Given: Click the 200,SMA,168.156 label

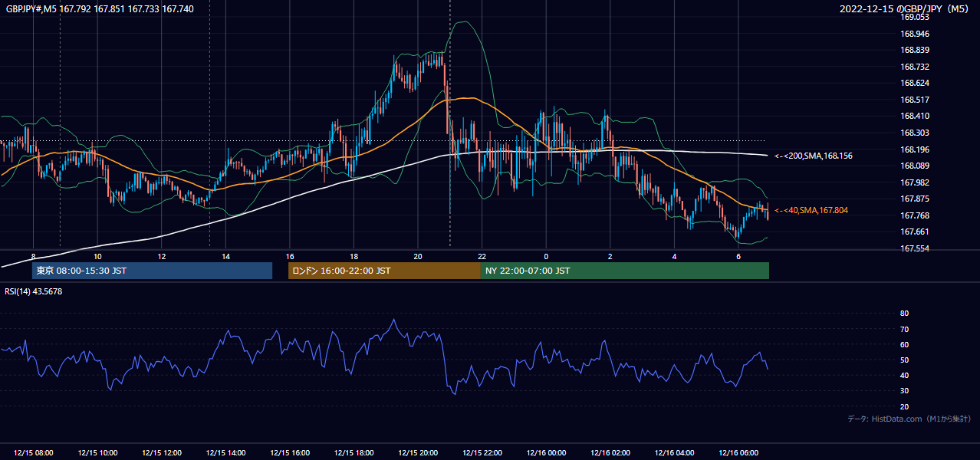Looking at the screenshot, I should (x=814, y=156).
